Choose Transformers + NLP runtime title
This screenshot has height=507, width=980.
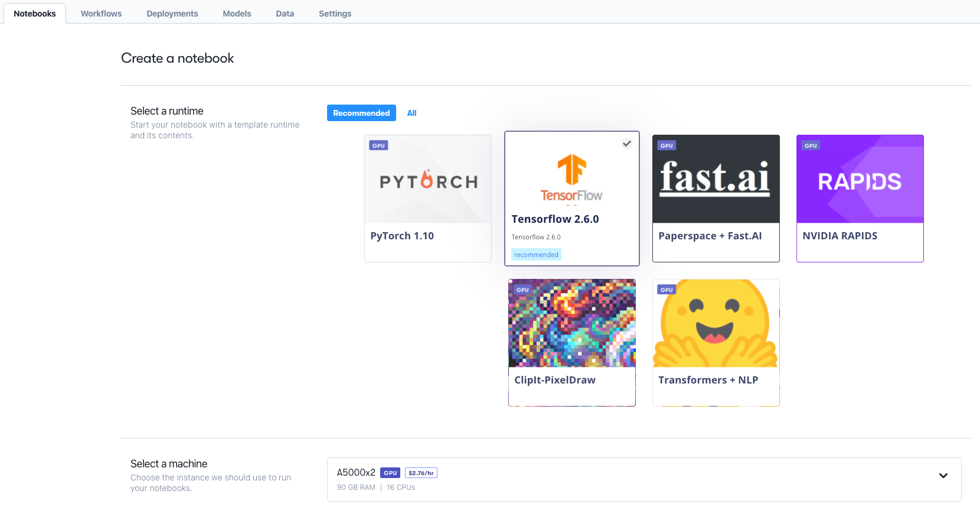tap(708, 380)
